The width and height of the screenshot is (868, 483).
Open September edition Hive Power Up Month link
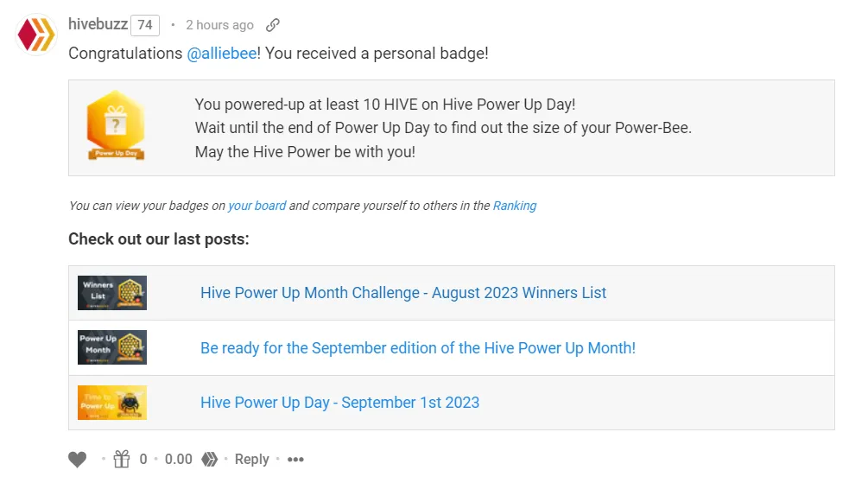418,348
